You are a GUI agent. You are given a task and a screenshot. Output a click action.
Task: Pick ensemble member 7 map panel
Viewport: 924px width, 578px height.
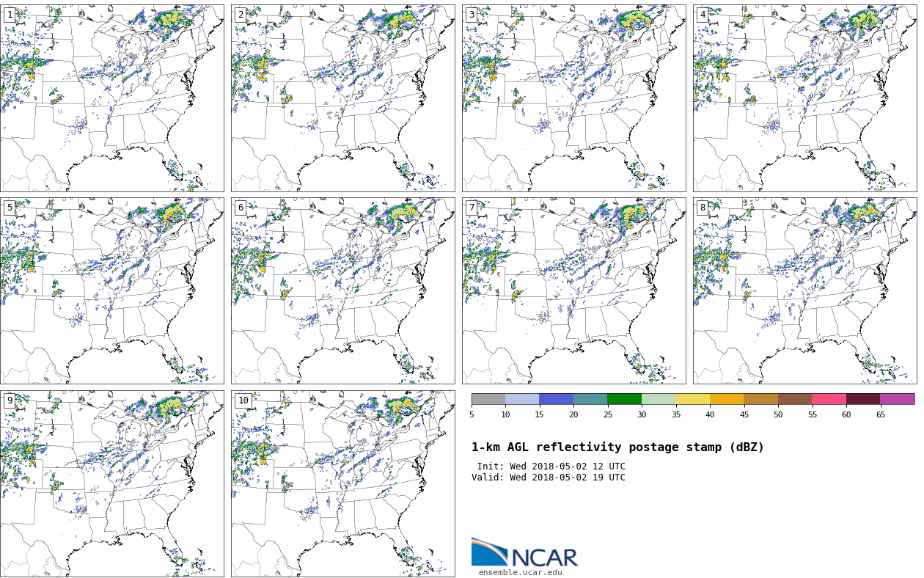(574, 290)
